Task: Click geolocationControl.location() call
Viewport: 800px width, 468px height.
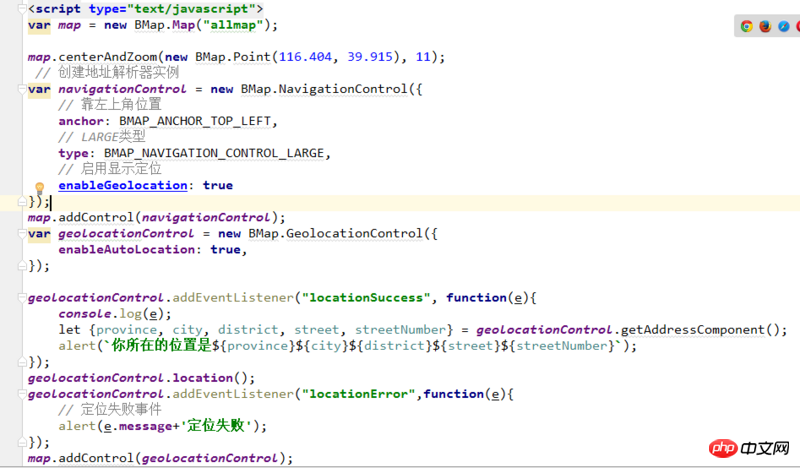Action: click(141, 378)
